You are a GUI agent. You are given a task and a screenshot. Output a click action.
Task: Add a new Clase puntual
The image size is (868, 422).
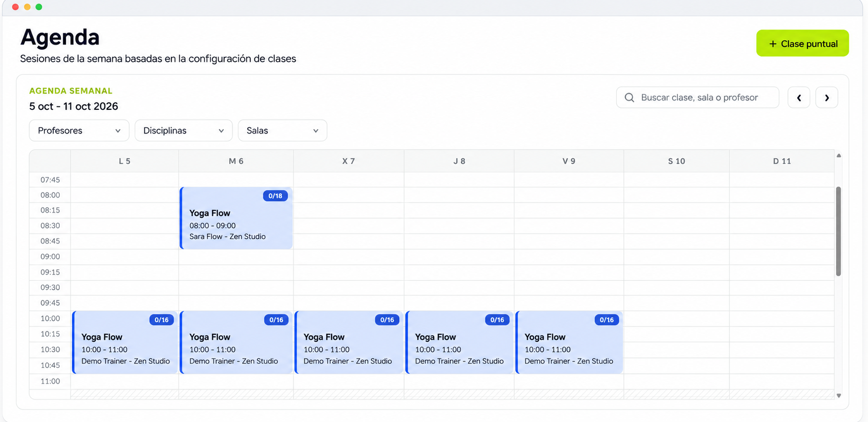tap(802, 43)
